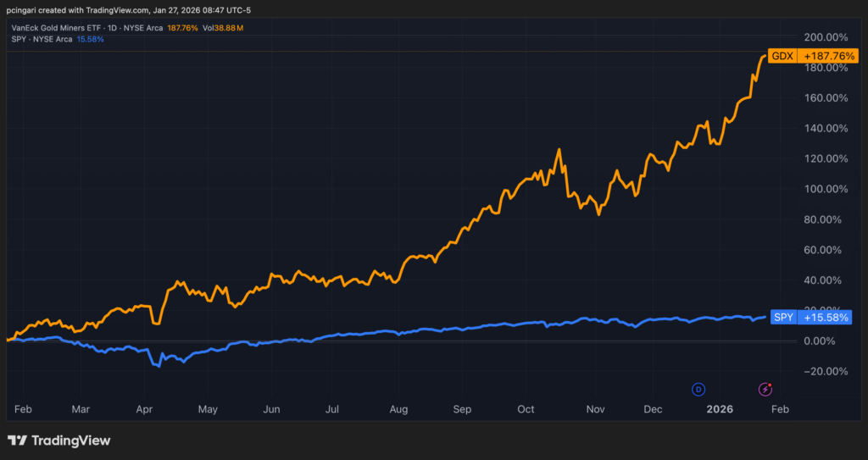
Task: Click the blue dividend D marker
Action: coord(698,389)
